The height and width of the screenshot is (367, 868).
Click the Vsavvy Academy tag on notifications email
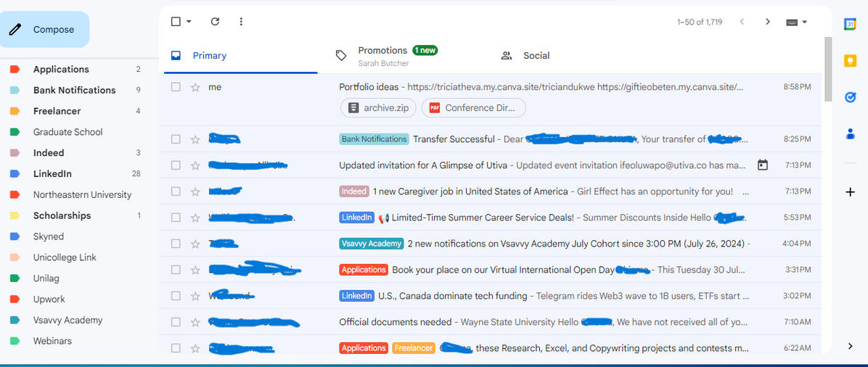coord(371,244)
